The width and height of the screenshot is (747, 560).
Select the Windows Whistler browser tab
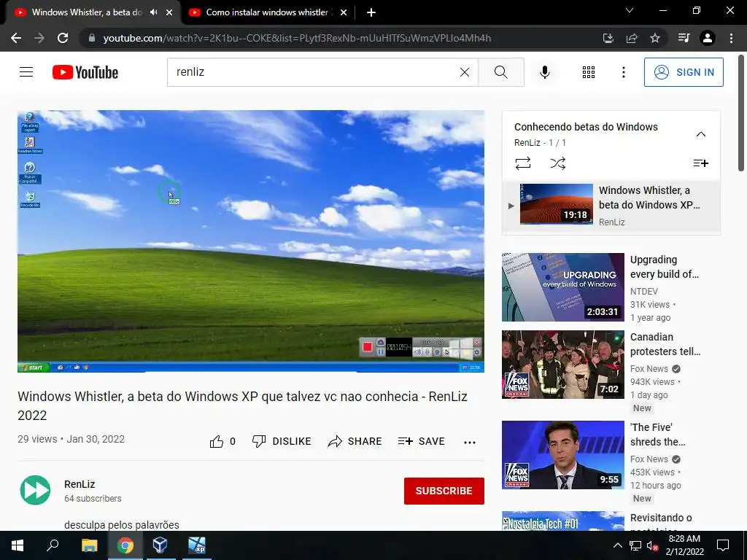87,12
